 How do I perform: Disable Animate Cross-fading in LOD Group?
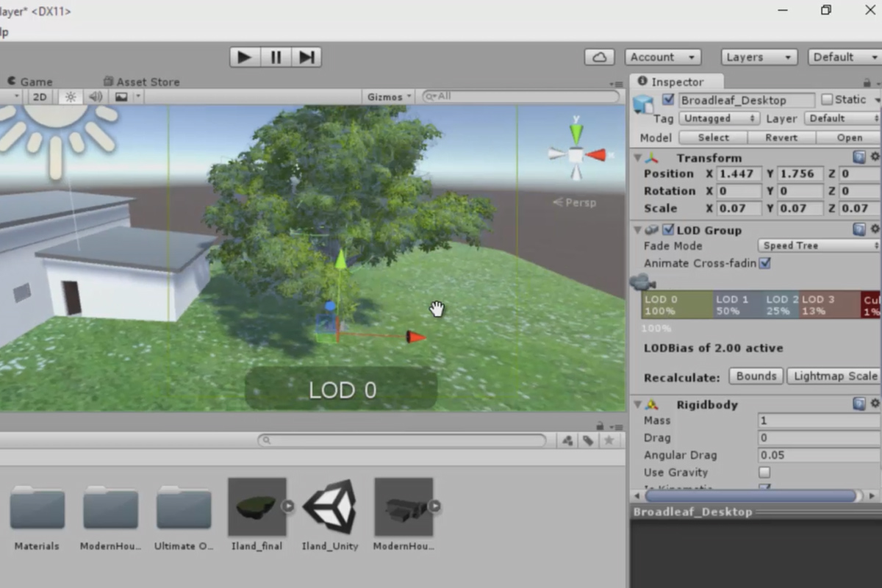click(x=764, y=263)
